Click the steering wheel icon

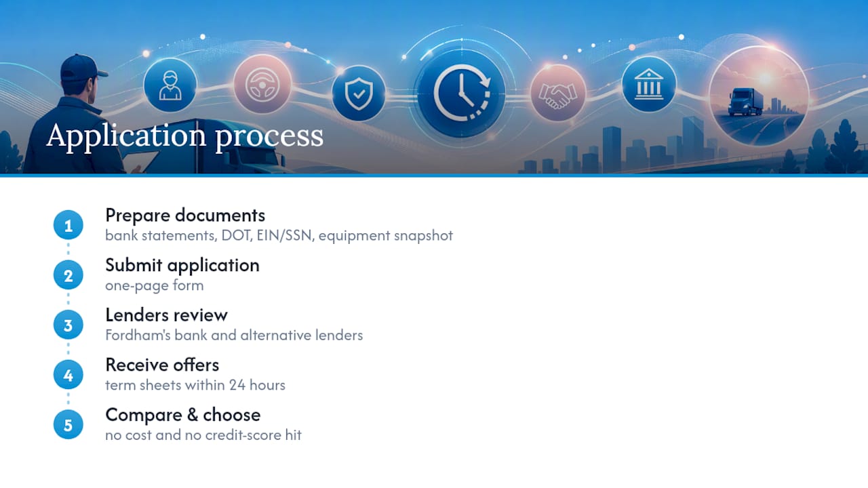coord(262,84)
